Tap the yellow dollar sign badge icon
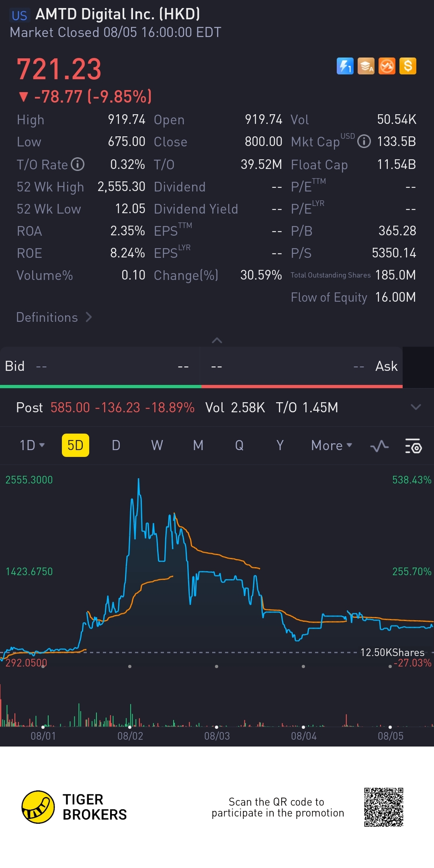This screenshot has width=434, height=868. (408, 66)
